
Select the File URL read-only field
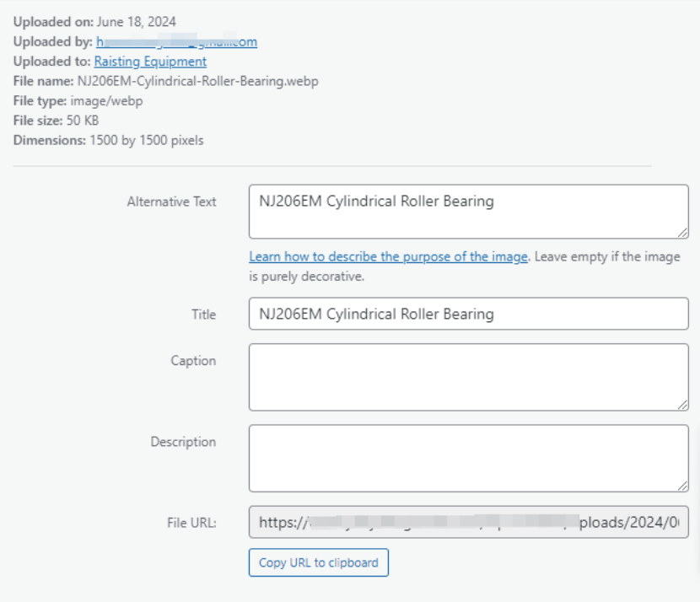point(468,523)
